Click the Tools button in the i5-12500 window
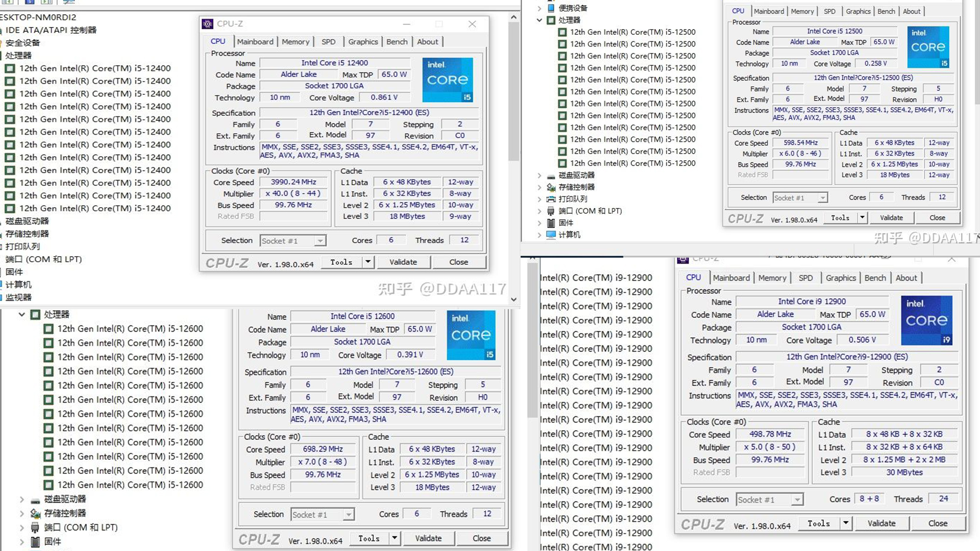The width and height of the screenshot is (980, 551). 840,218
